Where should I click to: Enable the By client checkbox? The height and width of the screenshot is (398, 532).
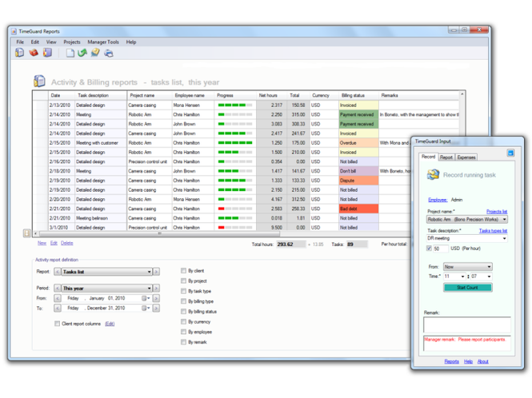183,271
